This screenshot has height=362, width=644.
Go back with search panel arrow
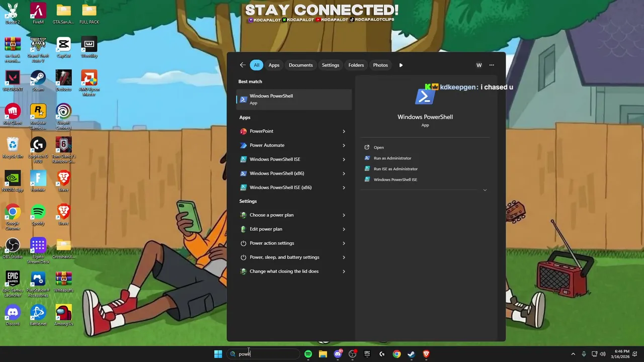(x=243, y=65)
